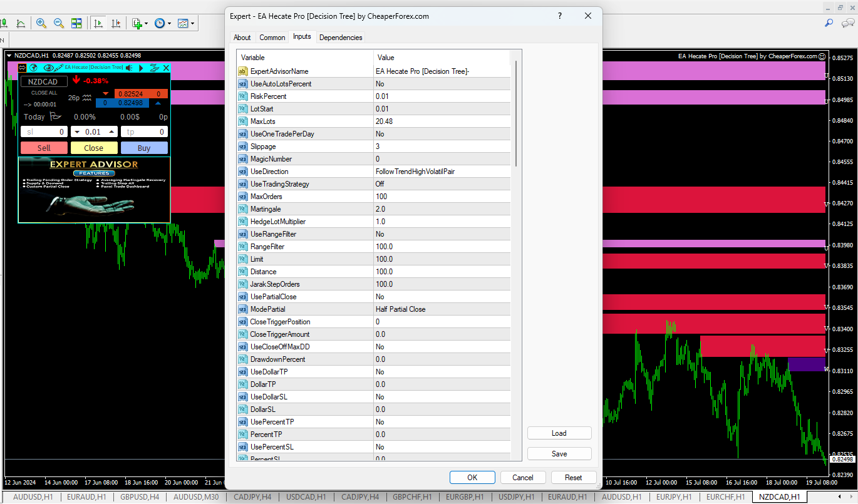Click the orange down triangle beside 0.82524

click(x=105, y=94)
